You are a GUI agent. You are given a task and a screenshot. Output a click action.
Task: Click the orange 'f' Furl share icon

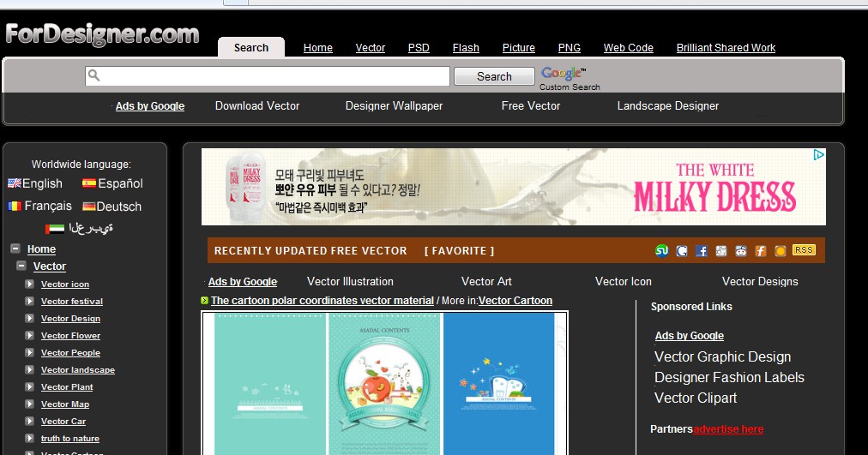[761, 251]
